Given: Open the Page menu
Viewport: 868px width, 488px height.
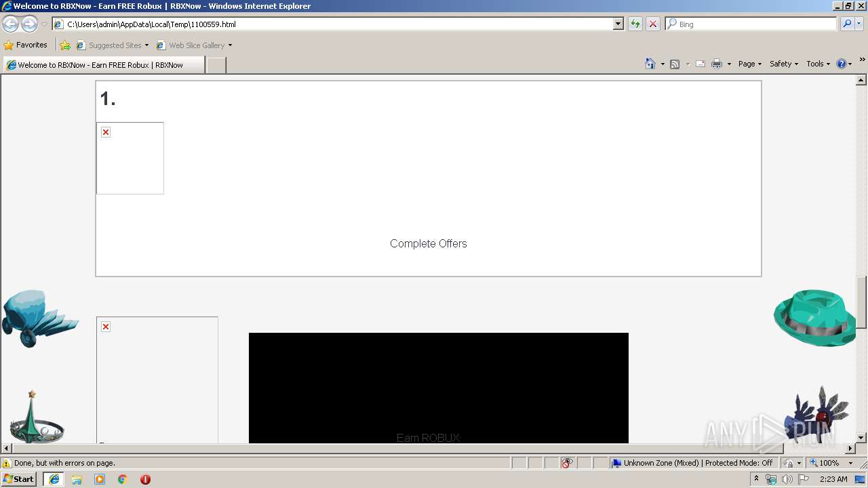Looking at the screenshot, I should pyautogui.click(x=750, y=64).
